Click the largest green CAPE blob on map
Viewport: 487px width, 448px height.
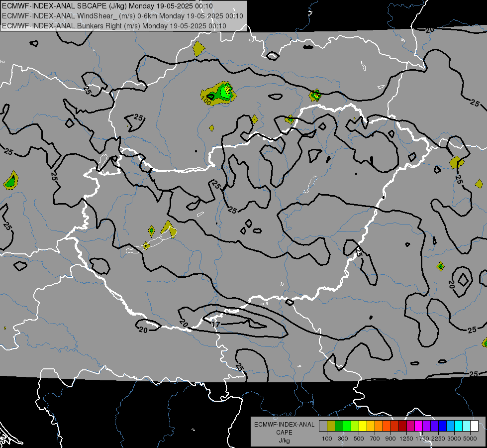[224, 92]
